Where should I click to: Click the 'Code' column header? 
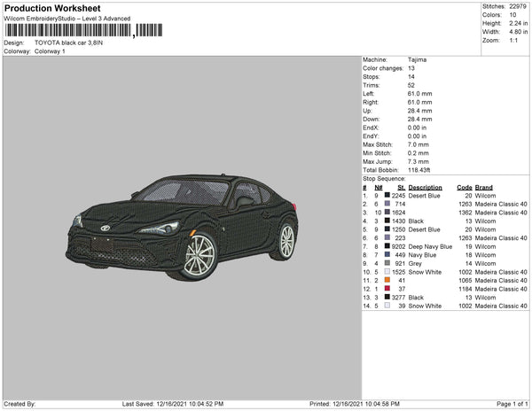coord(465,187)
